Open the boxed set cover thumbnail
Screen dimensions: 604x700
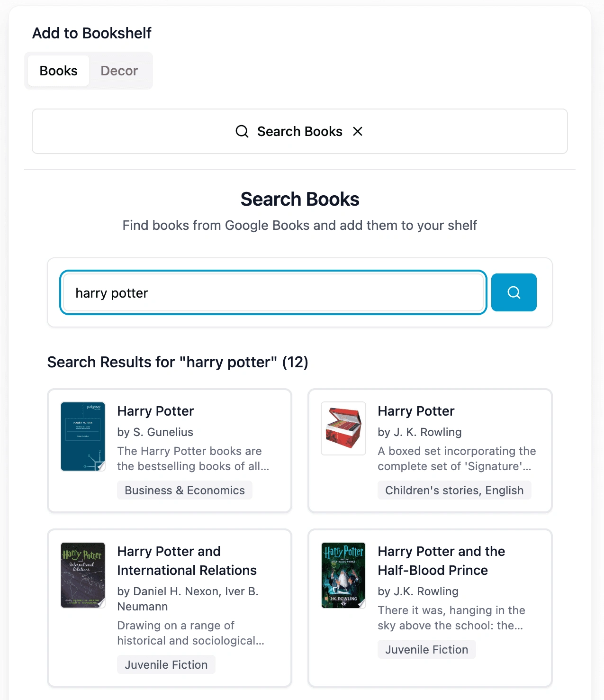click(343, 428)
